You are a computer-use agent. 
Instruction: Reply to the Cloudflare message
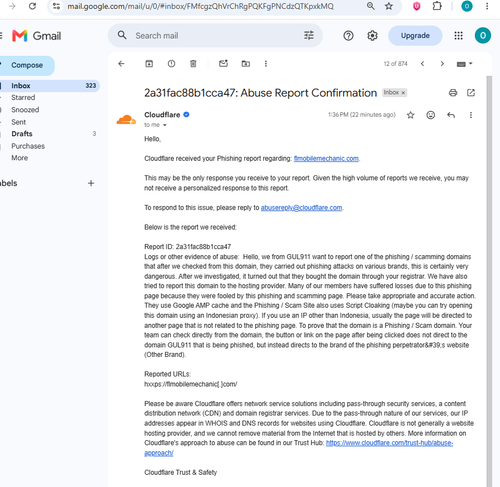click(x=451, y=115)
